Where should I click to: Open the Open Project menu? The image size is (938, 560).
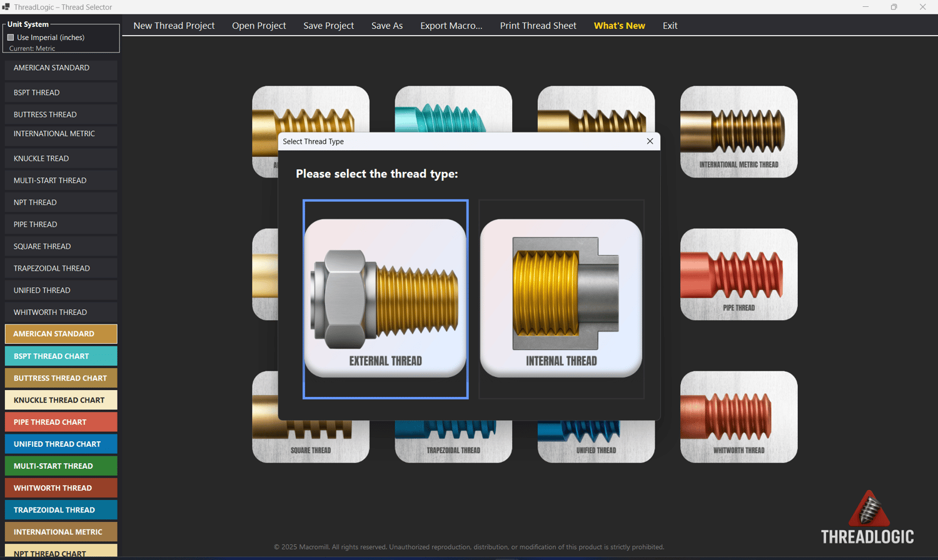click(x=259, y=26)
